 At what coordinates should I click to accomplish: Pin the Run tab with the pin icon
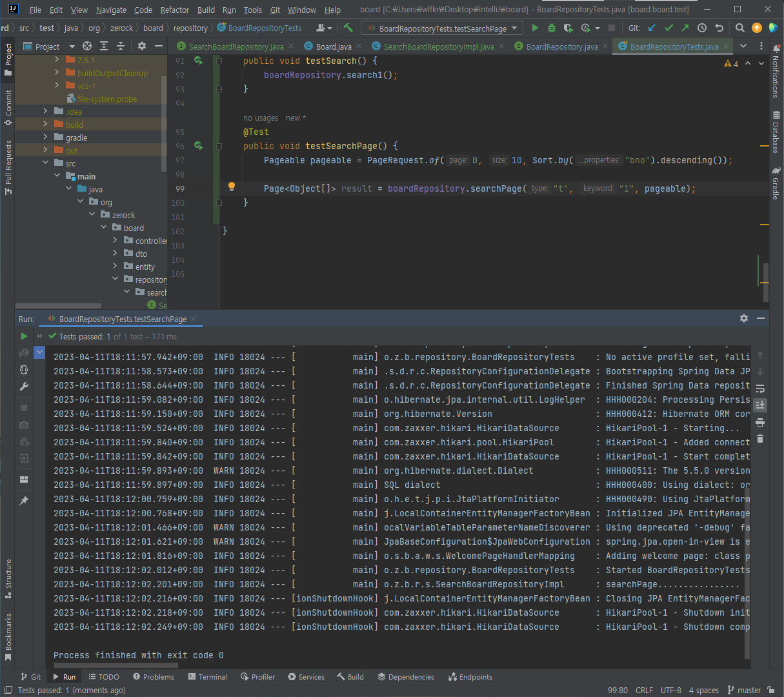pyautogui.click(x=24, y=500)
